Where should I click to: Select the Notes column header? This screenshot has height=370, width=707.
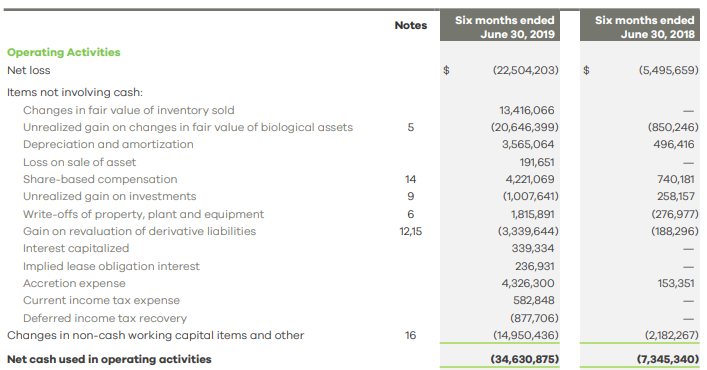[410, 25]
